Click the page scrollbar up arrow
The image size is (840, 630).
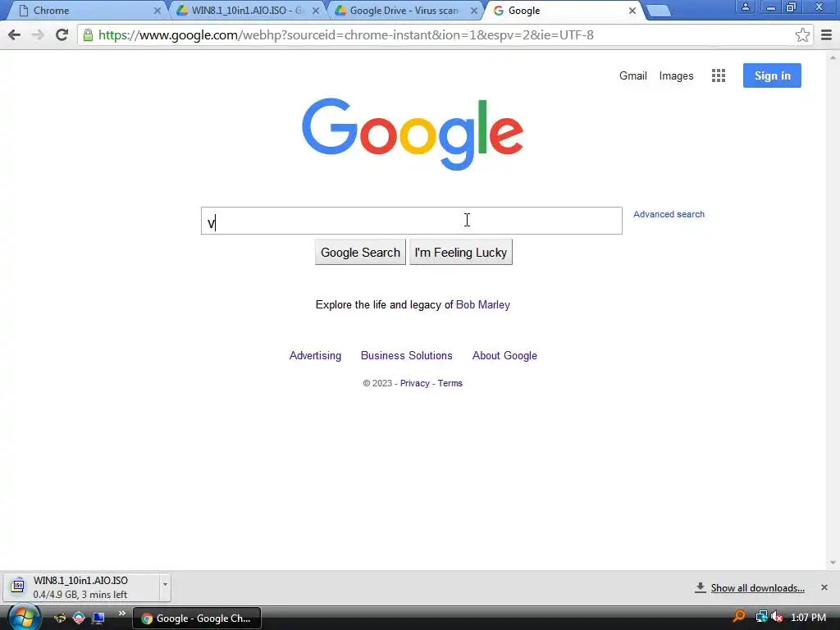(833, 57)
